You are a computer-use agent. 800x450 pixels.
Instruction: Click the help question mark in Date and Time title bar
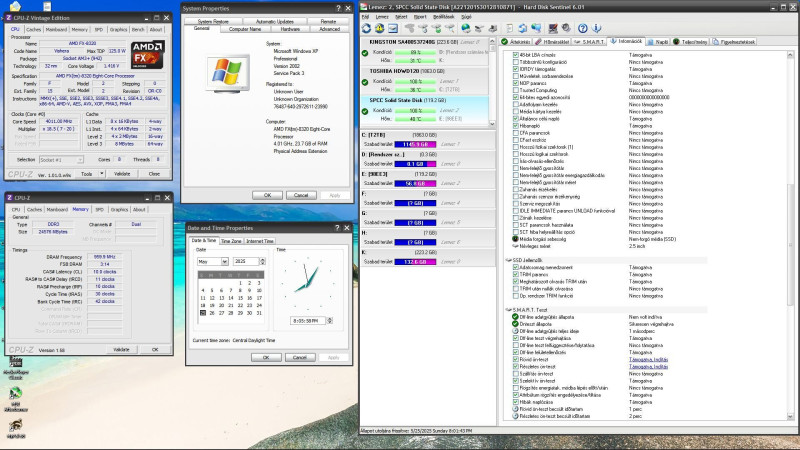(337, 228)
